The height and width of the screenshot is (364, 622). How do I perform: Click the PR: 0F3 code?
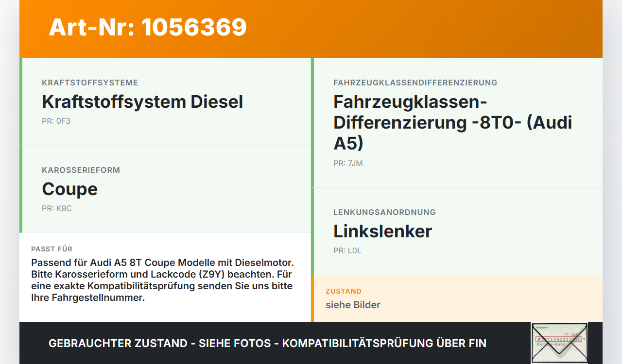pyautogui.click(x=56, y=121)
